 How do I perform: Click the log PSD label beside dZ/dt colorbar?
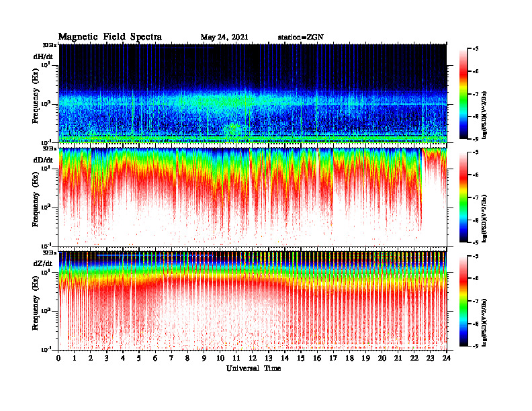pos(484,322)
